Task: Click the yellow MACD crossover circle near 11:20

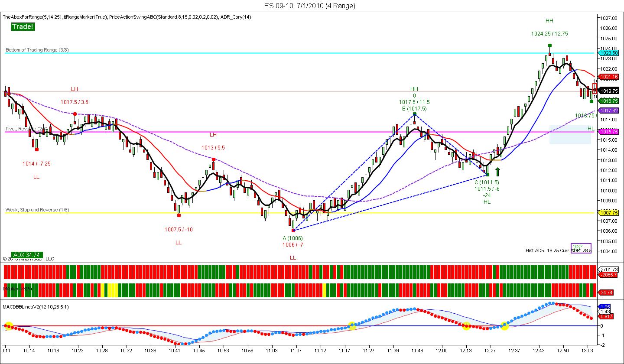Action: 352,326
